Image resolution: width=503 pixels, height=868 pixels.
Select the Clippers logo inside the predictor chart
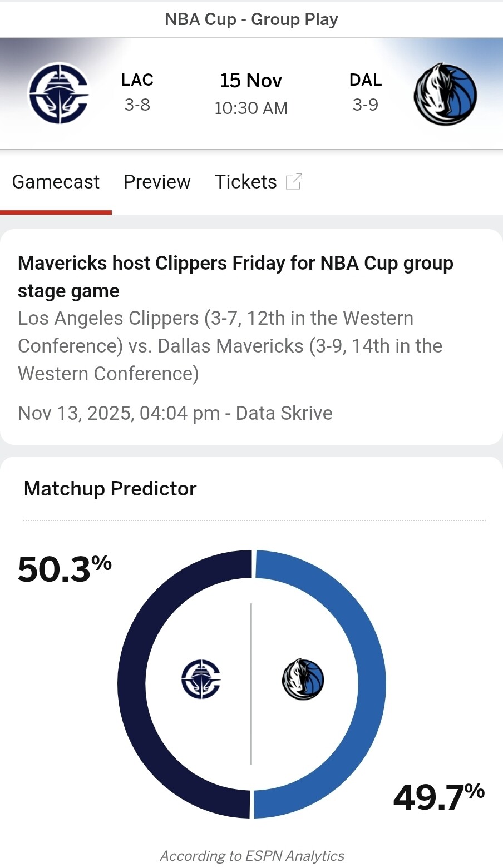[201, 679]
